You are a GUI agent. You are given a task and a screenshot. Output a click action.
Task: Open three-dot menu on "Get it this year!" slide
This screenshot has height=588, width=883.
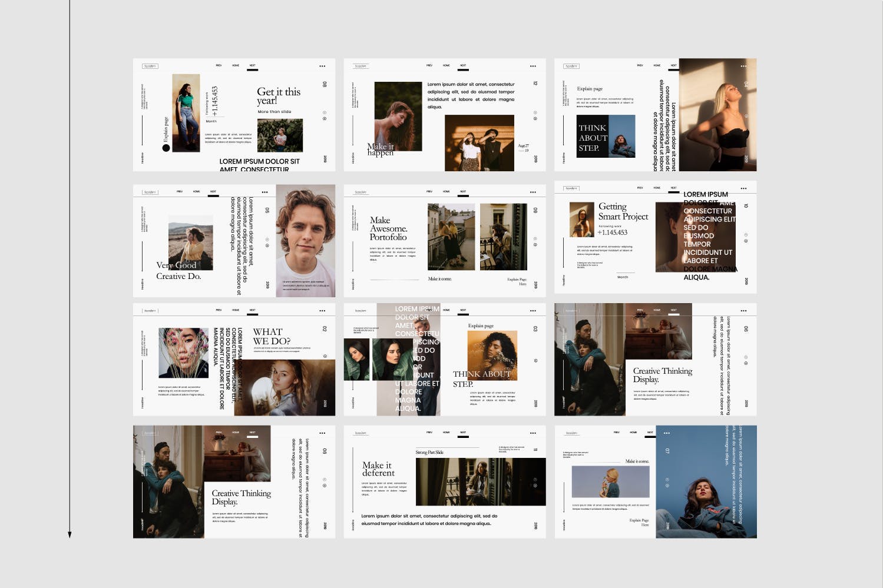(x=322, y=66)
